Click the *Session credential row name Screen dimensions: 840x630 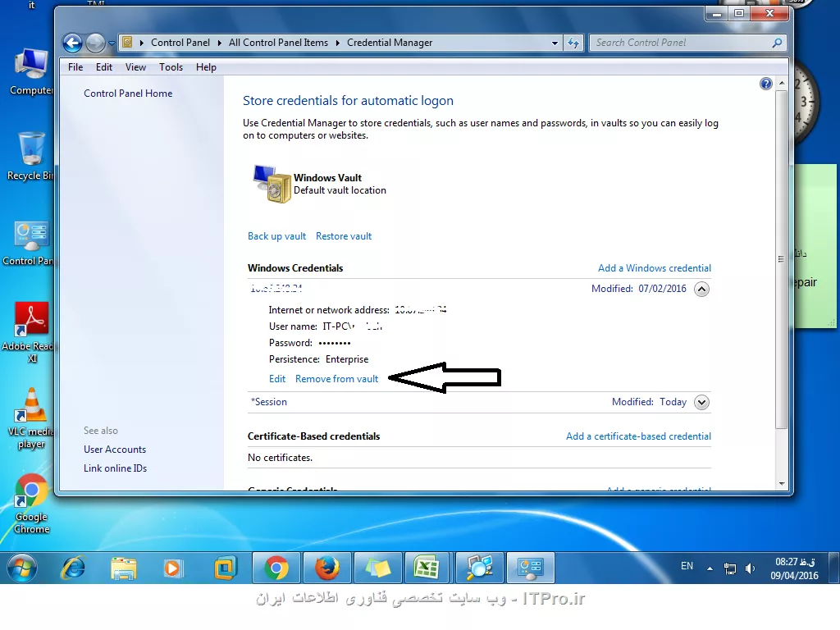click(269, 402)
